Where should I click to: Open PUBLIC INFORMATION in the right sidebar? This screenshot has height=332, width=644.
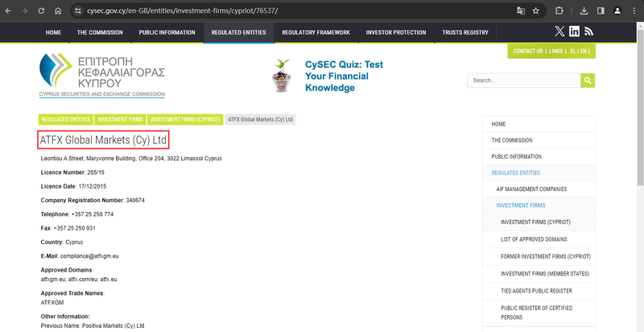coord(539,156)
